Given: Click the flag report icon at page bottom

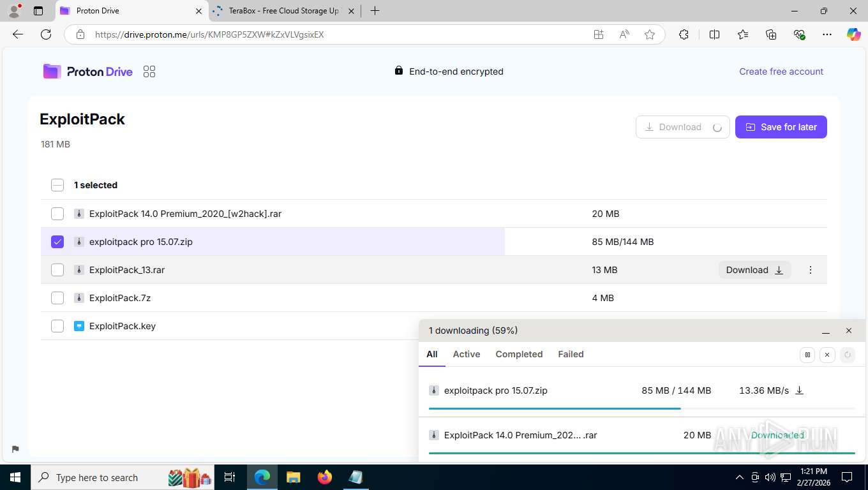Looking at the screenshot, I should click(x=15, y=449).
